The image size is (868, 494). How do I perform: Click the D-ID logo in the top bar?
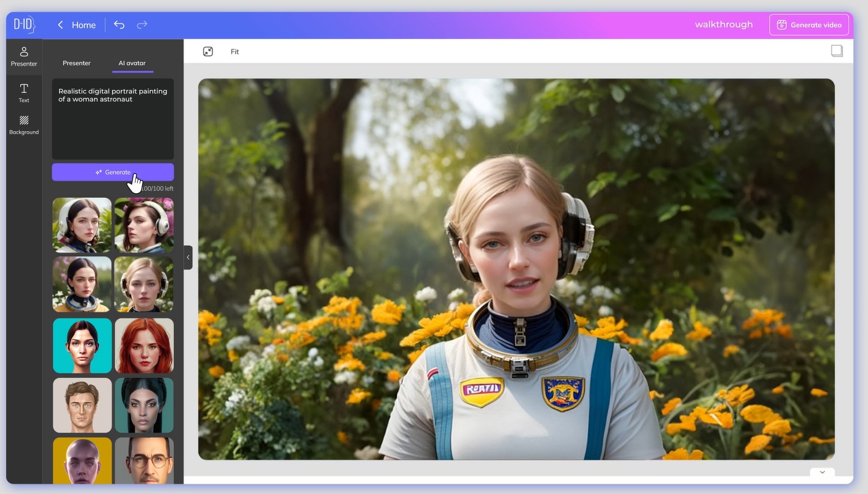24,24
